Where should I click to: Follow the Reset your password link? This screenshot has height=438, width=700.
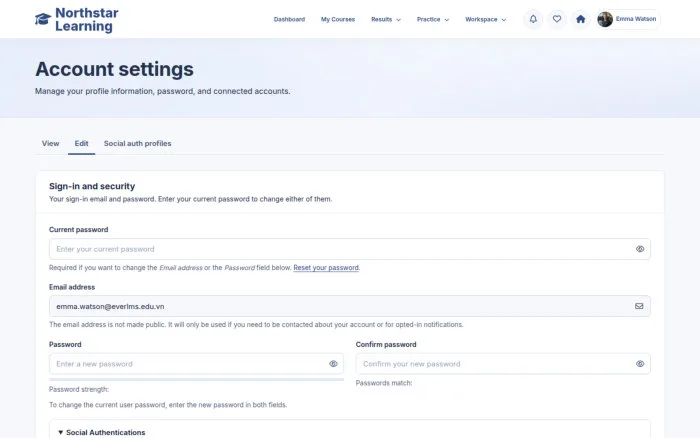click(326, 267)
